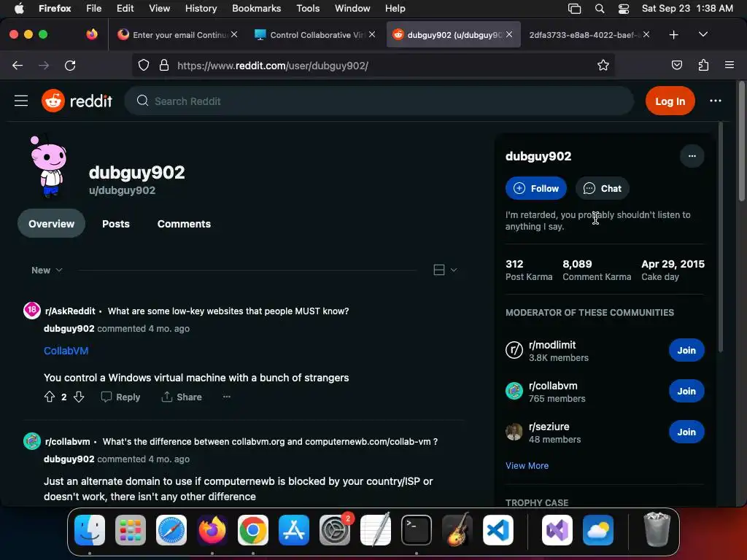
Task: Open the CollabVM link in the comment
Action: tap(66, 351)
